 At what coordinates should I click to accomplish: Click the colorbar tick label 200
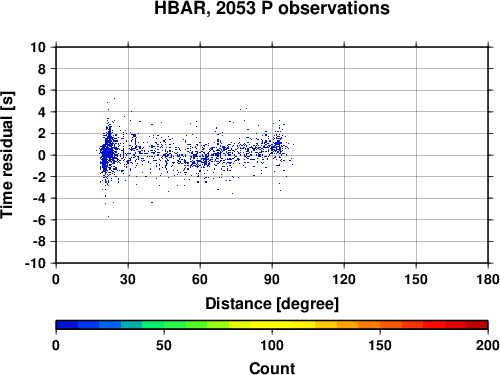[x=487, y=345]
